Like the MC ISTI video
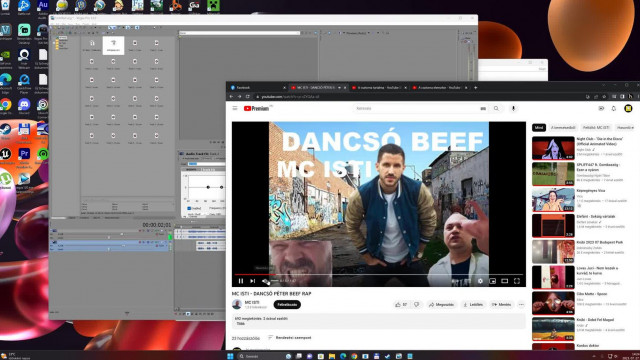The height and width of the screenshot is (360, 640). pyautogui.click(x=400, y=304)
